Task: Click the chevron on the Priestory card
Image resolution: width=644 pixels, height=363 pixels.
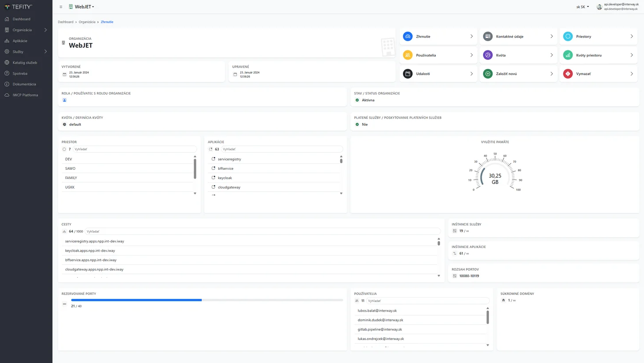Action: [632, 36]
